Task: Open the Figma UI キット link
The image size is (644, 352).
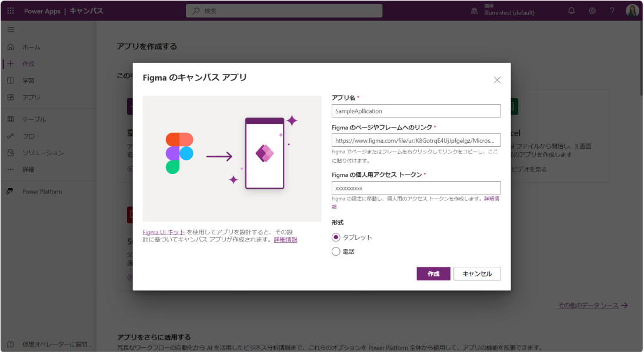Action: point(163,232)
